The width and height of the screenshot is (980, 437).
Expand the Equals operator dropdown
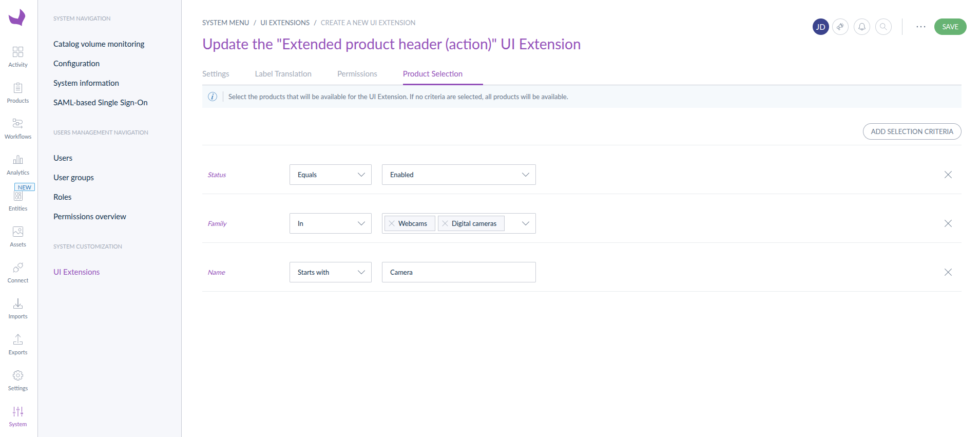click(330, 175)
